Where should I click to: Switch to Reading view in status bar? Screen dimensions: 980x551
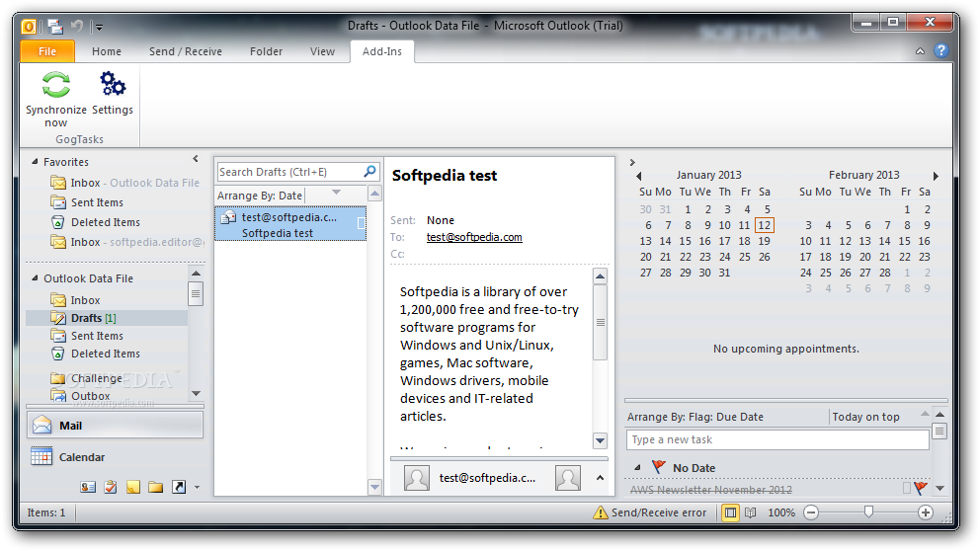pos(751,512)
